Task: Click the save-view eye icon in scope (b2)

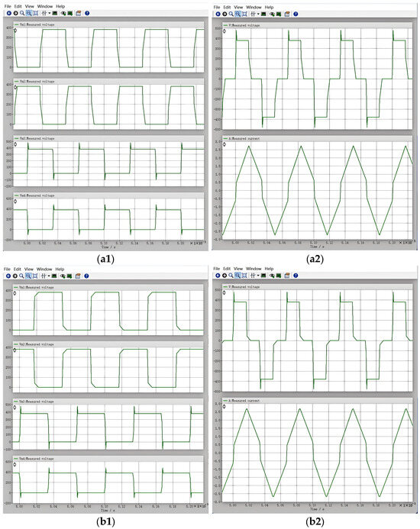Action: 272,276
